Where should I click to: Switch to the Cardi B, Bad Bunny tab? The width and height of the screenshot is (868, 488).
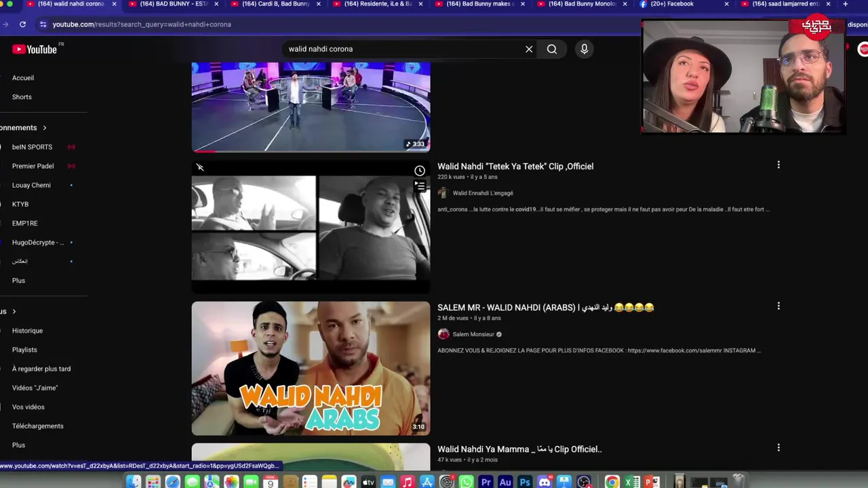(x=275, y=4)
